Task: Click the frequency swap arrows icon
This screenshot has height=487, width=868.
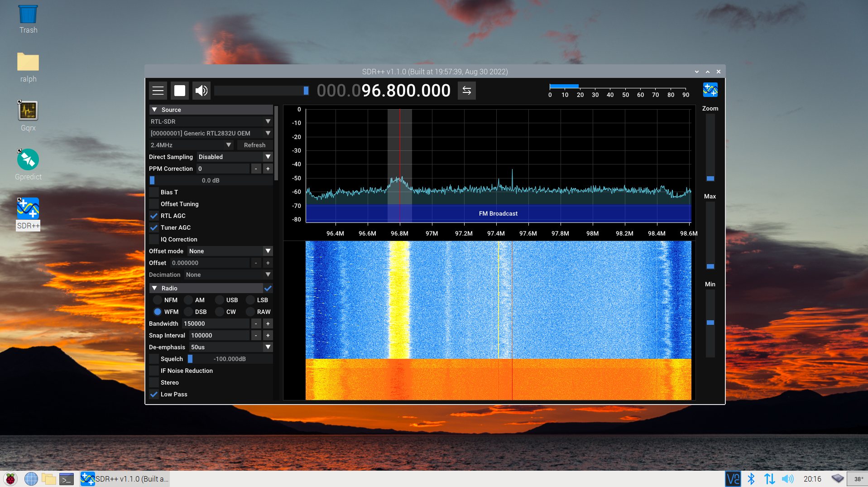Action: 466,91
